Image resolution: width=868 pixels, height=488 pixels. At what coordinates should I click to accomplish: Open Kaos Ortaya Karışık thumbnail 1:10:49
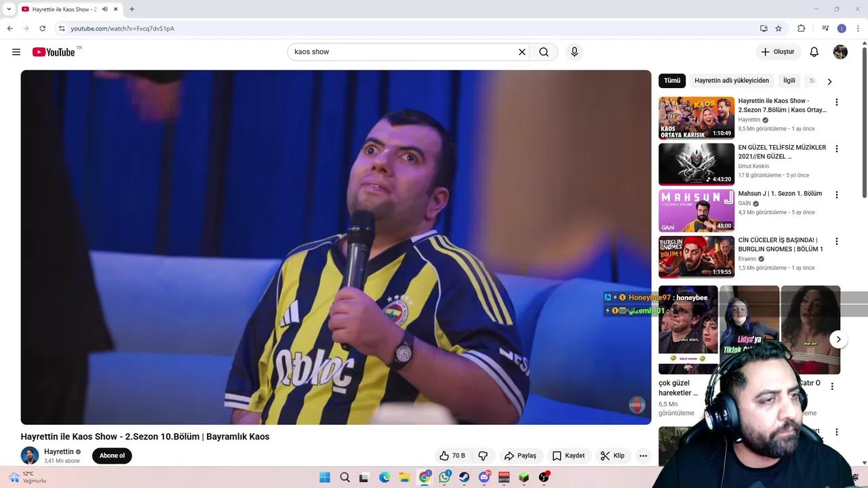(696, 118)
